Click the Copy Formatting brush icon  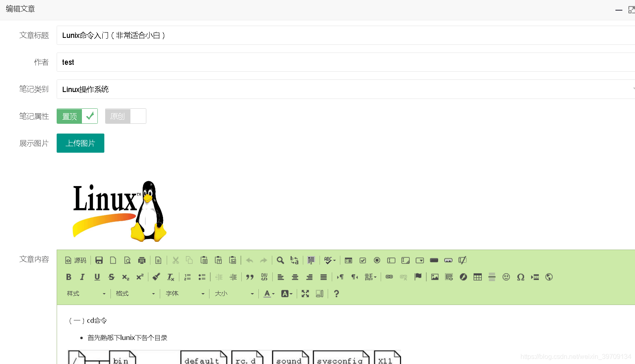pyautogui.click(x=156, y=277)
